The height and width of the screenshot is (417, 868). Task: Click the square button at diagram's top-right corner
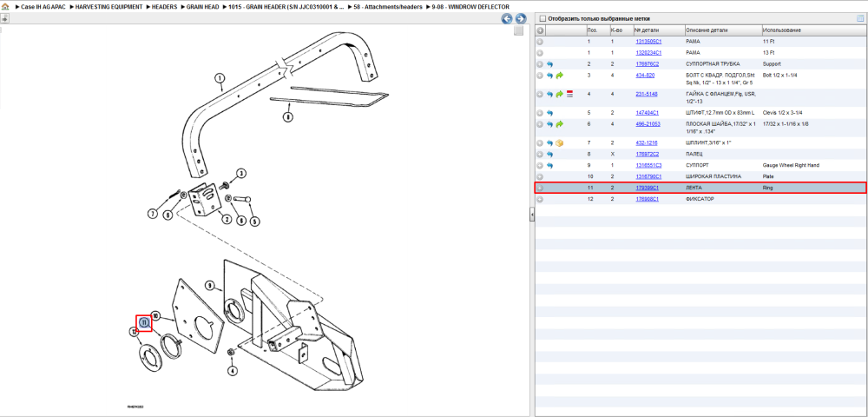(x=518, y=31)
